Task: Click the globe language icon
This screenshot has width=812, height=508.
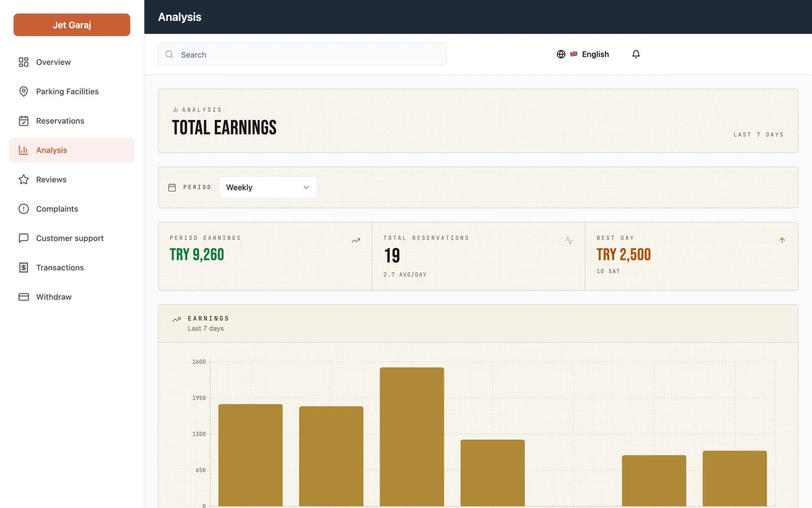Action: click(561, 54)
